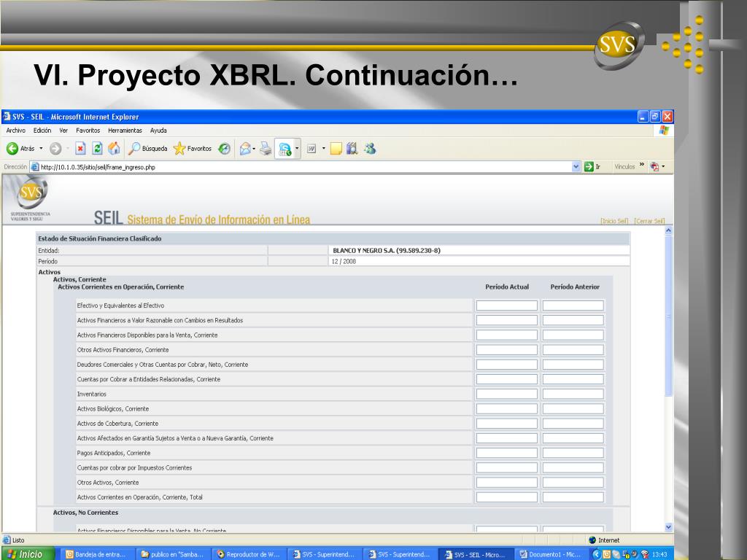
Task: Click Período Anterior field for Efectivo y Equivalentes
Action: tap(573, 306)
